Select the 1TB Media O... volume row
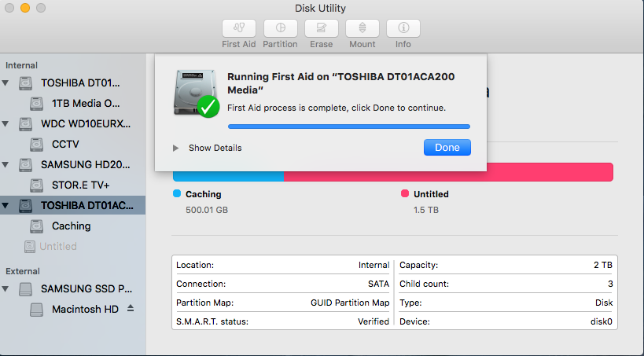The image size is (644, 356). (x=72, y=104)
